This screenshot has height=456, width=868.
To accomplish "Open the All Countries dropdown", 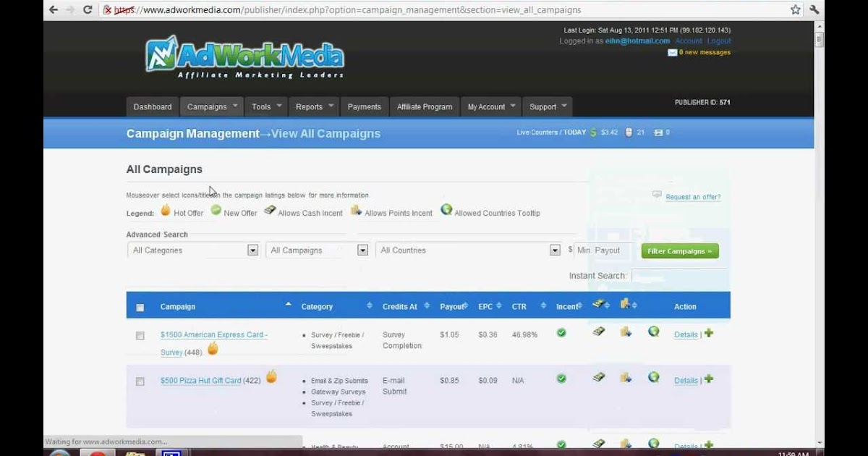I will tap(554, 250).
